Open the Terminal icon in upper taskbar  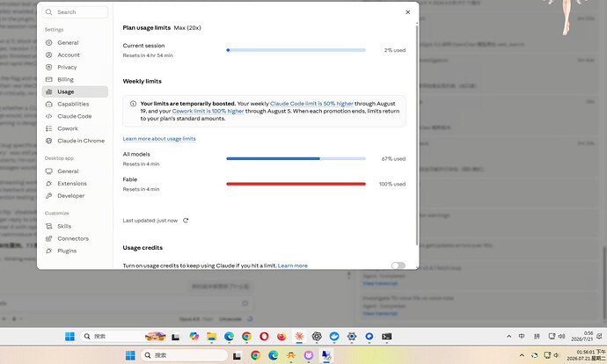pos(386,336)
